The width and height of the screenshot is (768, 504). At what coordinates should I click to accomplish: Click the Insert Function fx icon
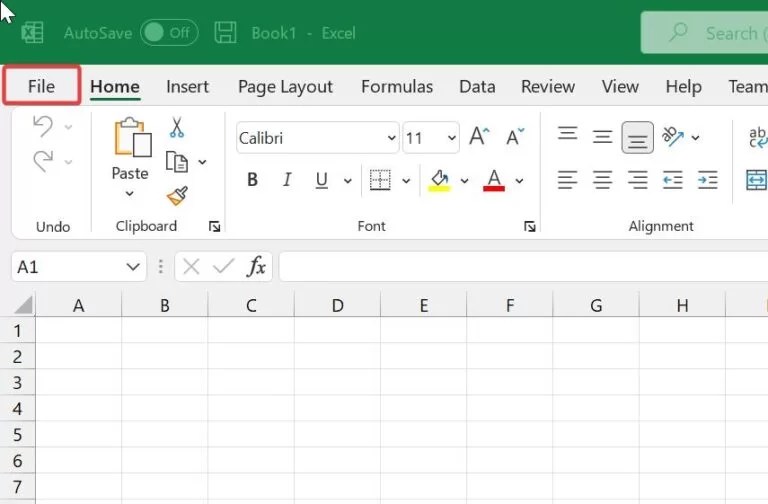(x=256, y=266)
